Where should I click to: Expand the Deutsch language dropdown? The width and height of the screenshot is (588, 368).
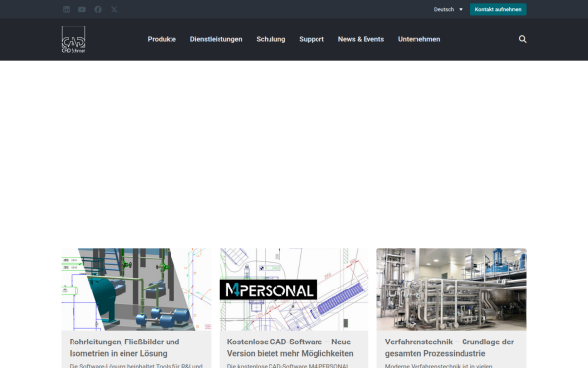coord(448,10)
